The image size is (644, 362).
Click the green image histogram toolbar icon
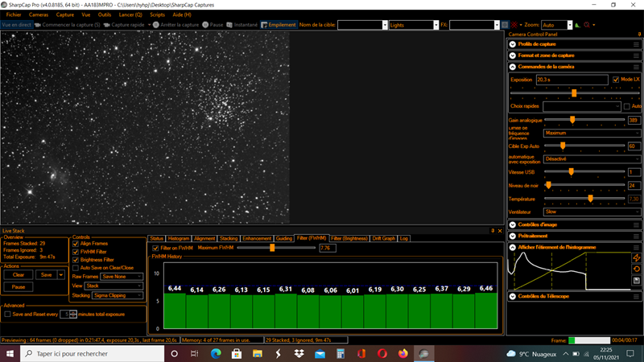tap(576, 25)
